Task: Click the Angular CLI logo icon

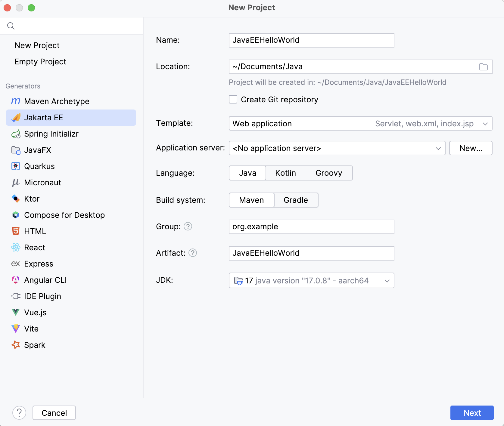Action: coord(16,280)
